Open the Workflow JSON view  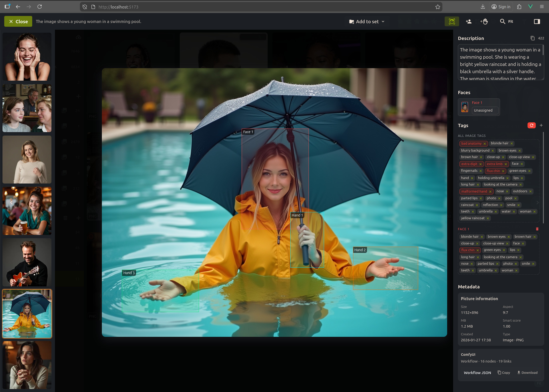coord(477,373)
